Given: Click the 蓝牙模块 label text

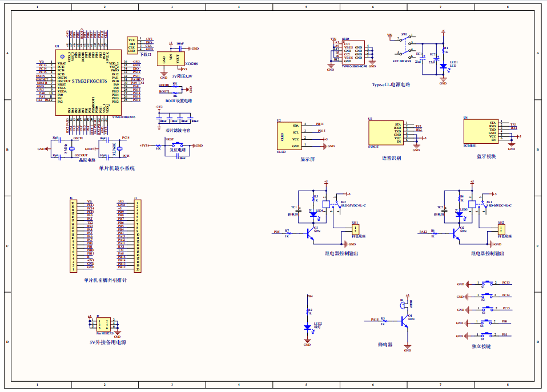Looking at the screenshot, I should pyautogui.click(x=486, y=156).
